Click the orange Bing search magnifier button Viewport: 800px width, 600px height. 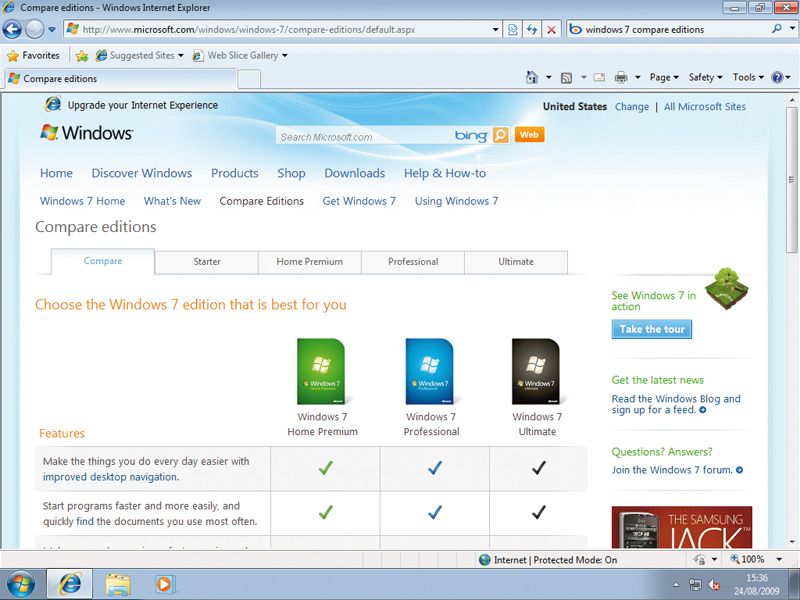click(x=501, y=136)
